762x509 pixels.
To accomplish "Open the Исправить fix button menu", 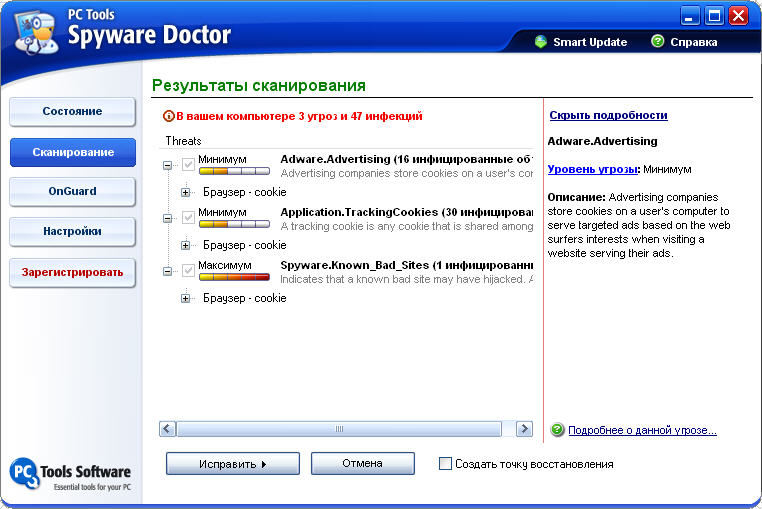I will tap(233, 464).
